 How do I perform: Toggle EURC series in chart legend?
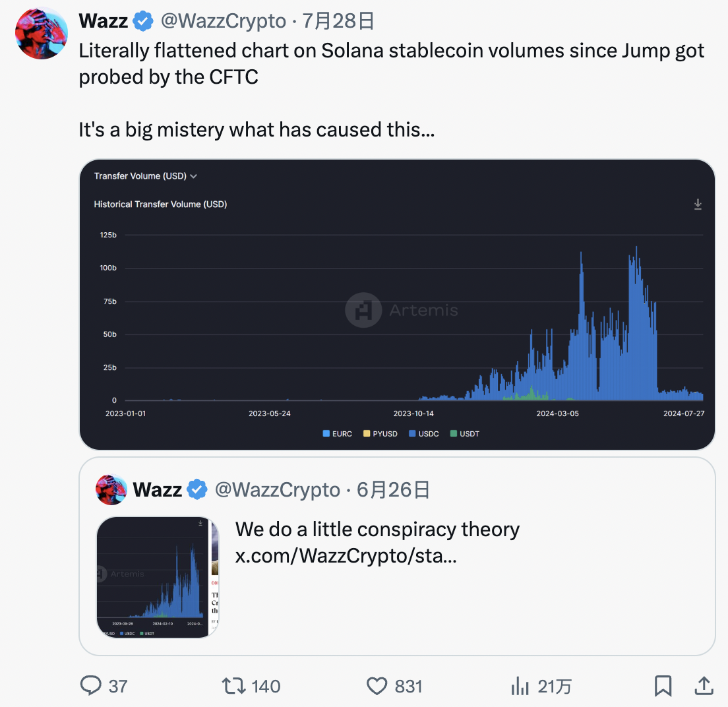338,434
